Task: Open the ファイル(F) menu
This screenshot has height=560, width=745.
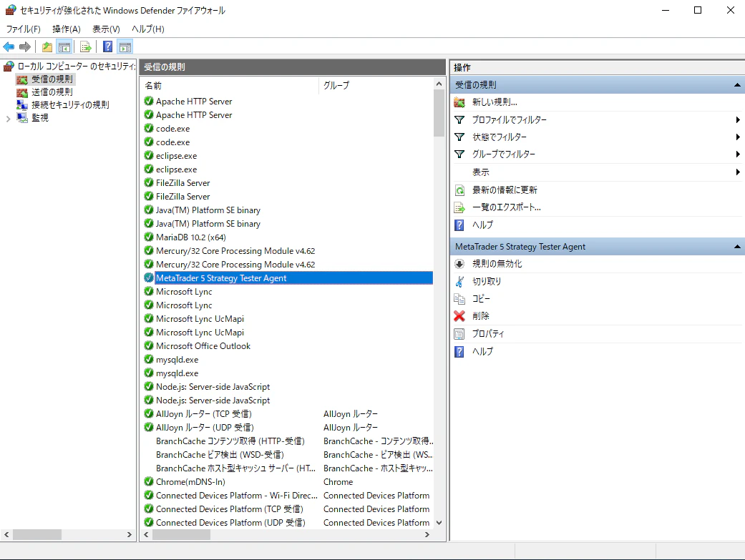Action: 24,29
